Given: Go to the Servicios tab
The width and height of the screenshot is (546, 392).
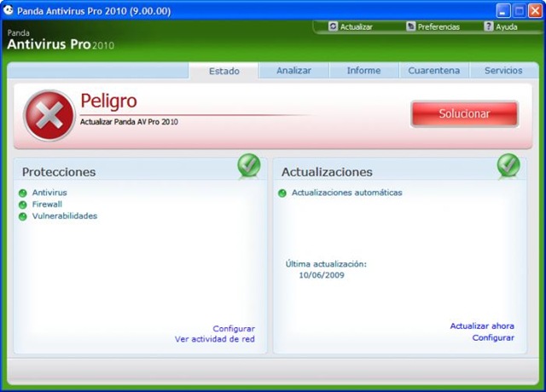Looking at the screenshot, I should click(x=503, y=71).
